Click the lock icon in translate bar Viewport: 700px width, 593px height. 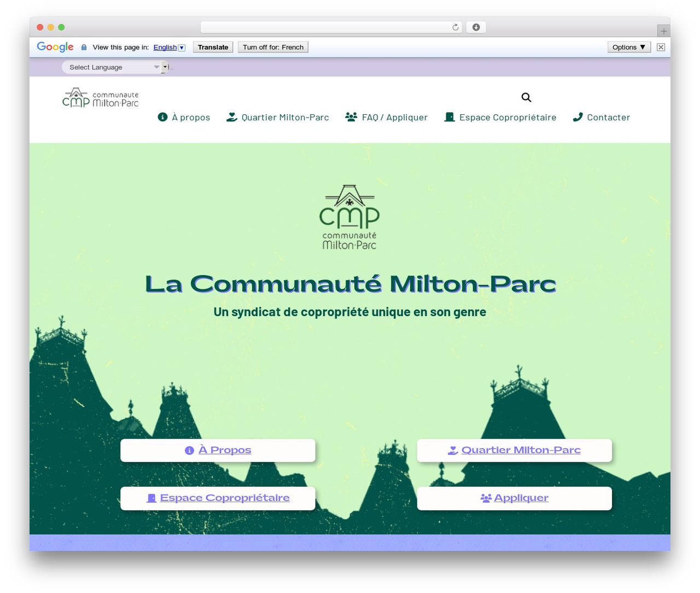84,48
